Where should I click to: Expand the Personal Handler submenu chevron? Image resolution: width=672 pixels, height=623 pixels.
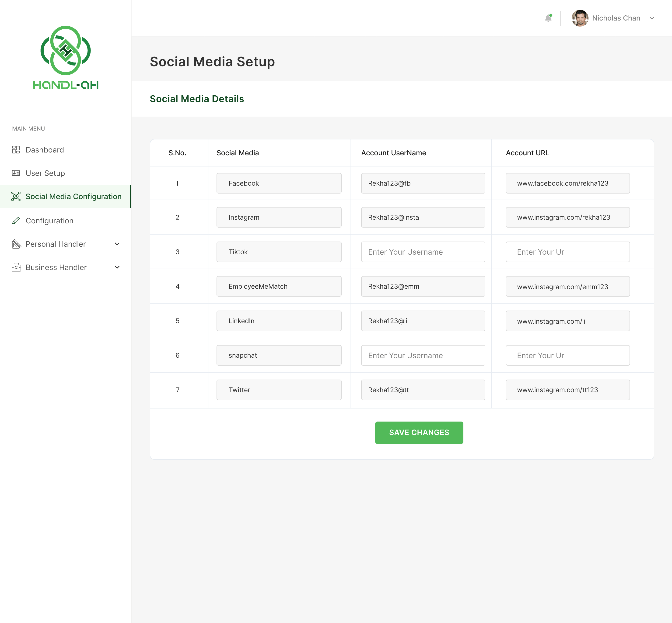(x=117, y=244)
